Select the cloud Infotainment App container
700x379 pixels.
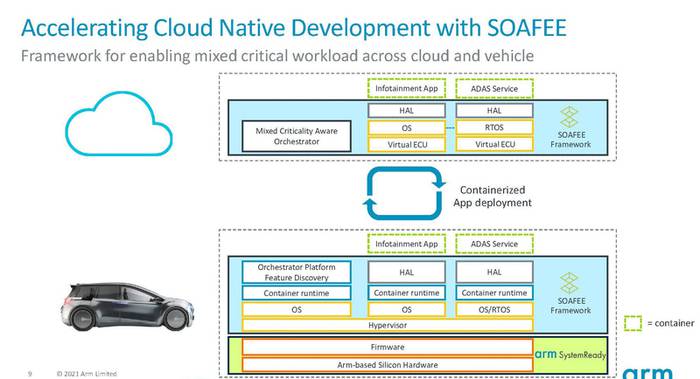click(x=406, y=88)
